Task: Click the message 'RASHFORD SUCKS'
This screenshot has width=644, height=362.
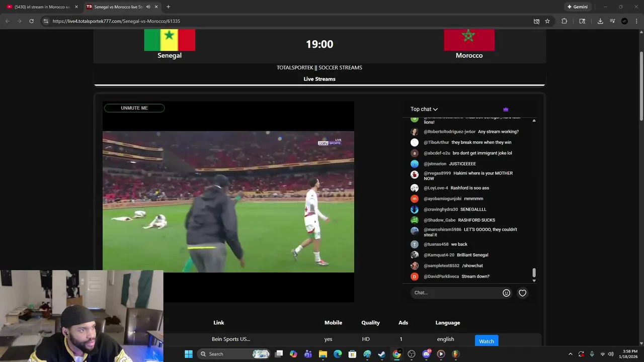Action: [476, 220]
